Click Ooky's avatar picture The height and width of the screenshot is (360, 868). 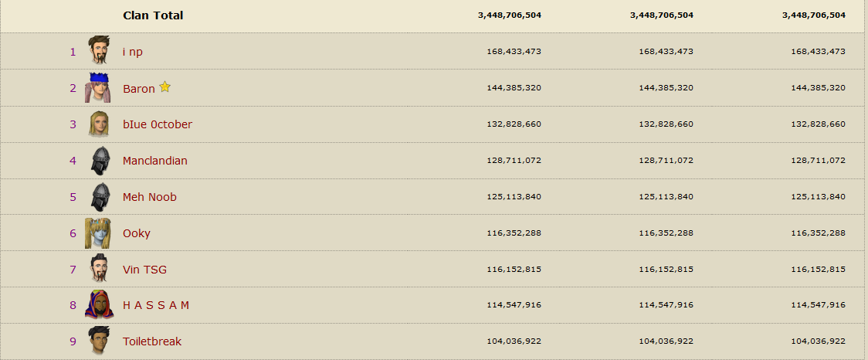pos(98,233)
